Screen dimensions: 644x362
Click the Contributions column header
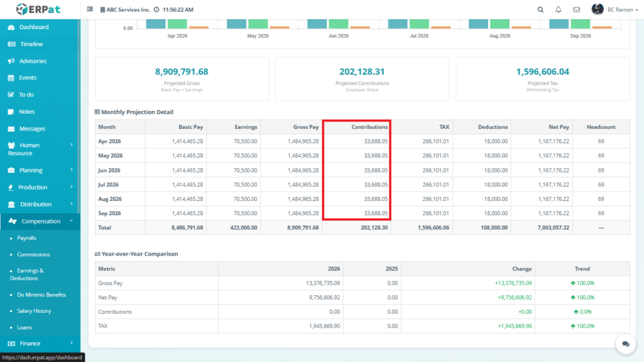[369, 127]
